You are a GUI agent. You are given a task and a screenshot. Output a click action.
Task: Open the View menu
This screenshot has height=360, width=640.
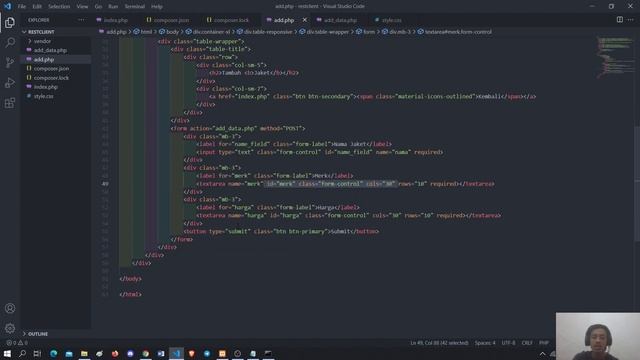[x=82, y=7]
